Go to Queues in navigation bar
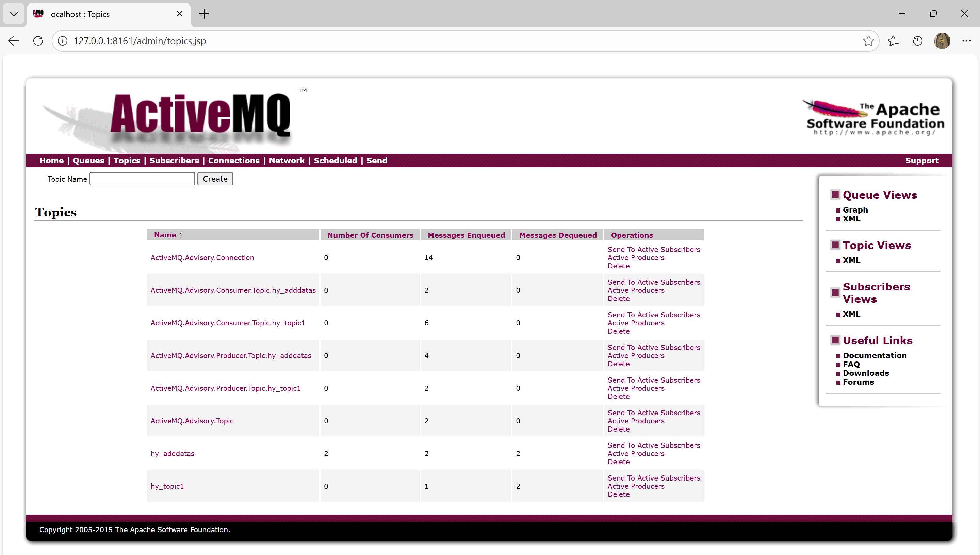 88,161
